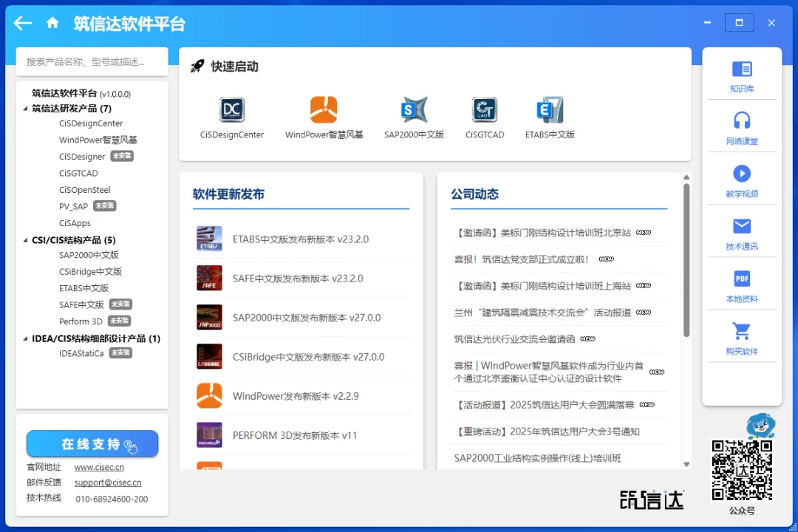Screen dimensions: 798x532
Task: Click the 购买软件 shopping cart icon
Action: pos(742,331)
